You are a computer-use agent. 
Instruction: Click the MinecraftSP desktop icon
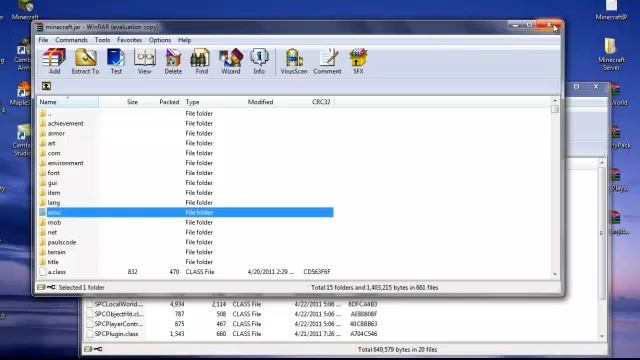tap(611, 10)
